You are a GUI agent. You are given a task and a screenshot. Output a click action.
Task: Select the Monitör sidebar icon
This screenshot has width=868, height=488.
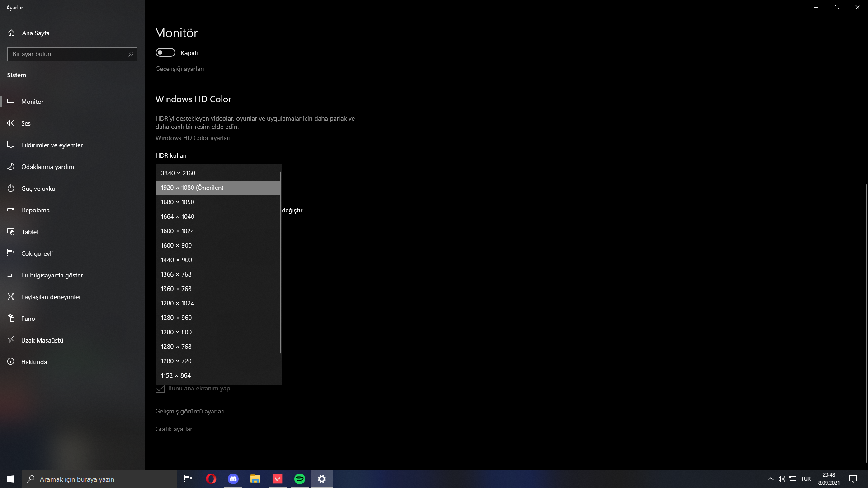11,102
